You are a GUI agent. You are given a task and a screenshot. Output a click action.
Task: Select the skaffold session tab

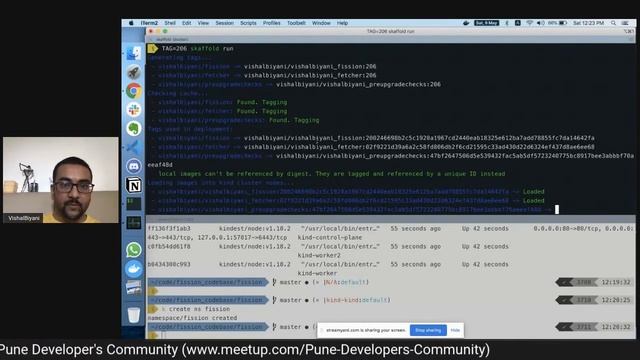click(172, 39)
